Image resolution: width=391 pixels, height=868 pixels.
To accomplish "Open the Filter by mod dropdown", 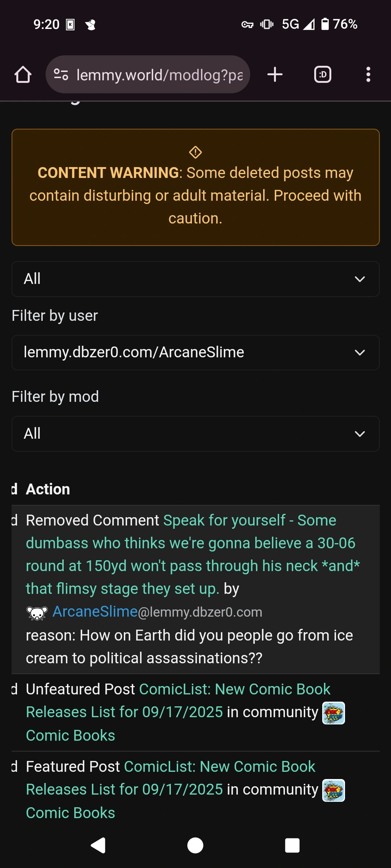I will coord(195,434).
